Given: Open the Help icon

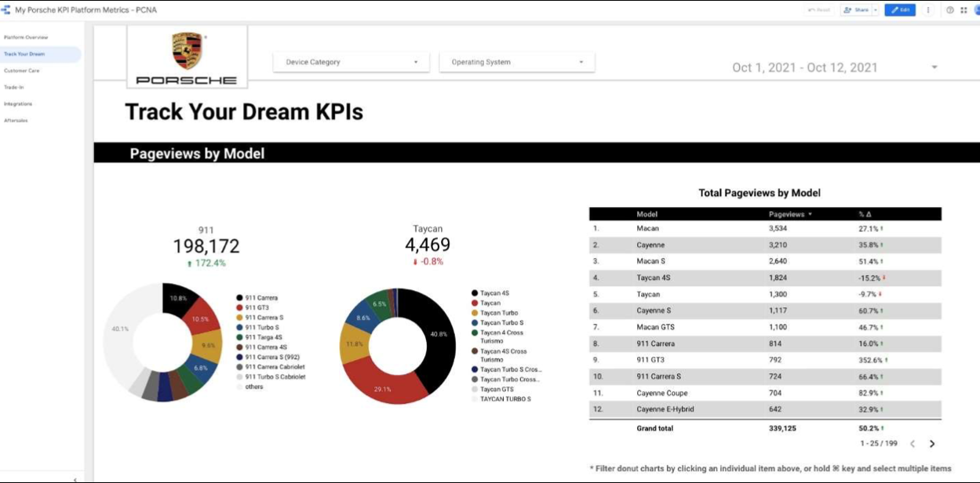Looking at the screenshot, I should [x=949, y=10].
